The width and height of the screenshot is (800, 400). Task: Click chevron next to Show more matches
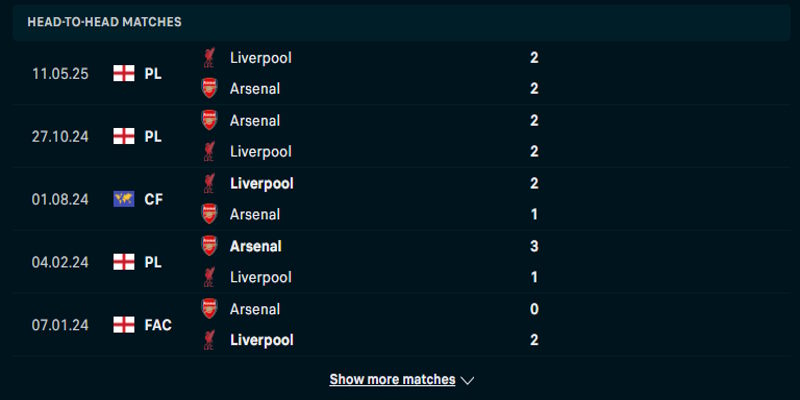point(467,380)
